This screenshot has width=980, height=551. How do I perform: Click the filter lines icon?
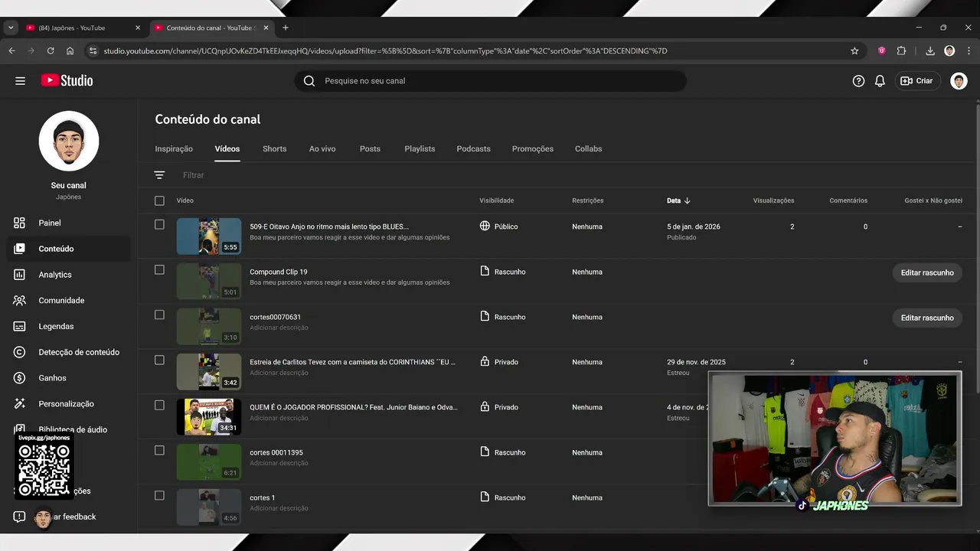(159, 175)
